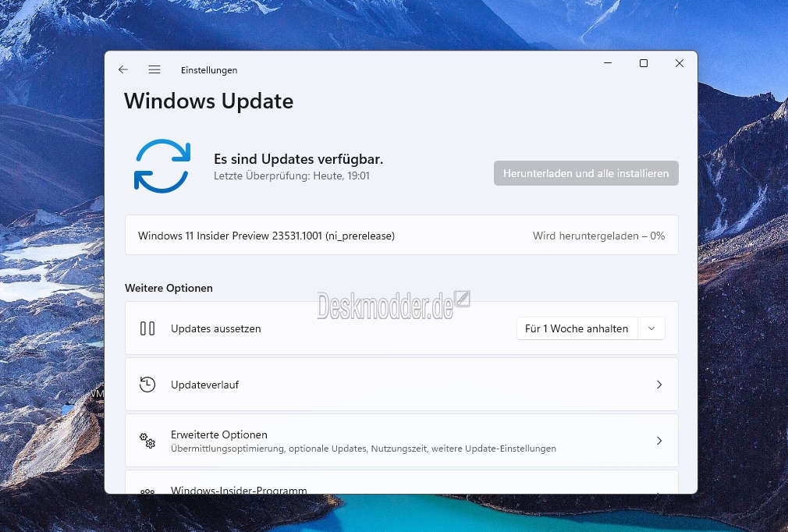The image size is (788, 532).
Task: Go back with the arrow icon
Action: coord(123,70)
